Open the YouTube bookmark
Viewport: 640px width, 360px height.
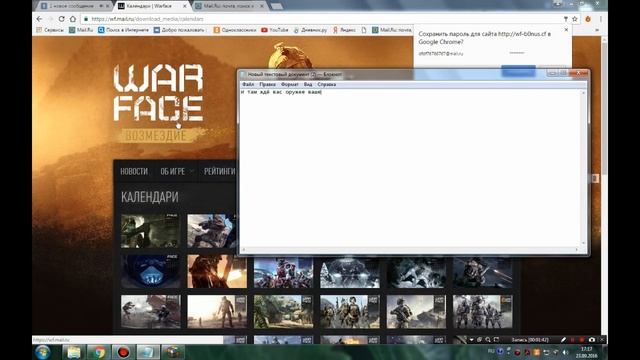pos(275,30)
